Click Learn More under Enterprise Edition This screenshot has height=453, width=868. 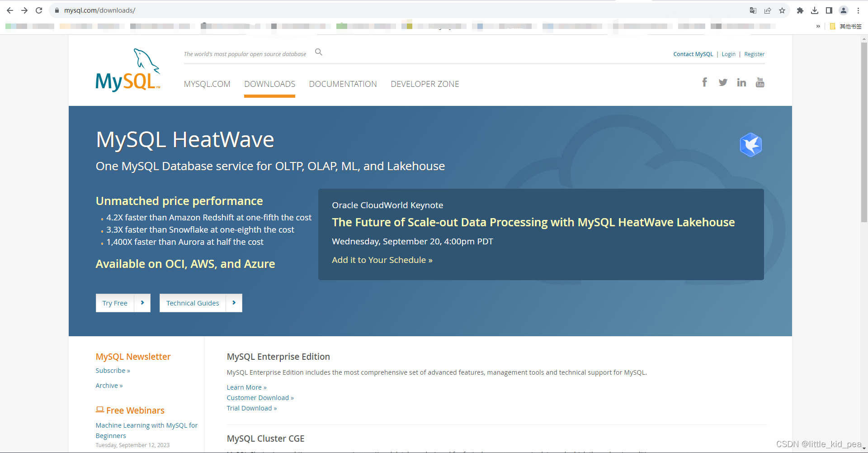246,387
